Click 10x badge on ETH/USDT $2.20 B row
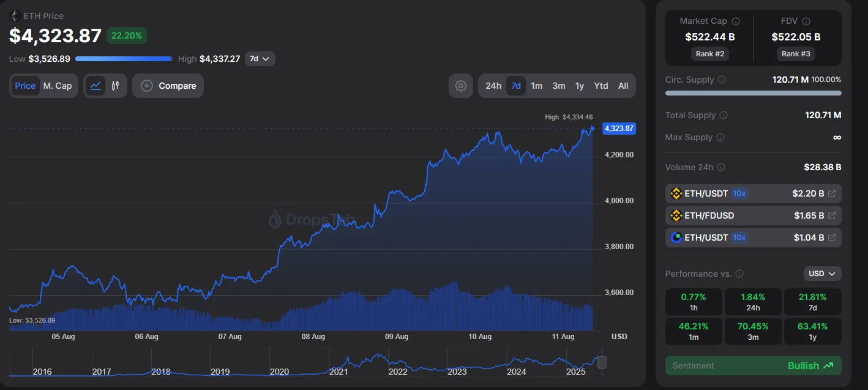The width and height of the screenshot is (868, 390). [x=739, y=193]
